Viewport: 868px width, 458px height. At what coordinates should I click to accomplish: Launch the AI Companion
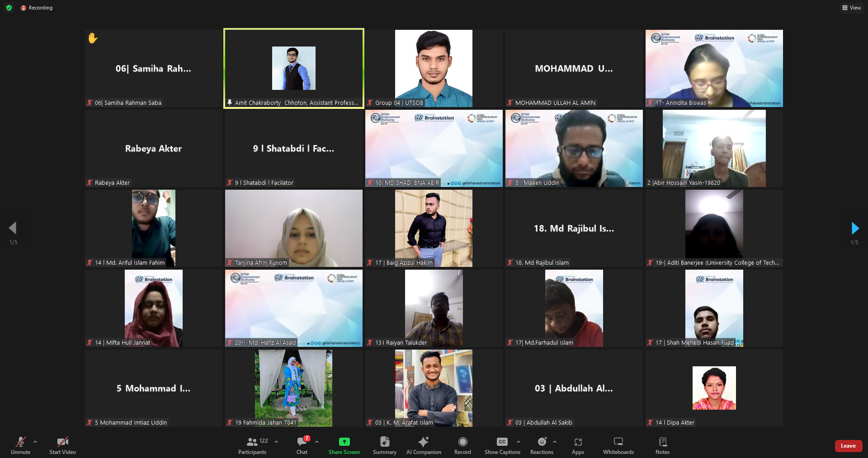click(x=424, y=445)
